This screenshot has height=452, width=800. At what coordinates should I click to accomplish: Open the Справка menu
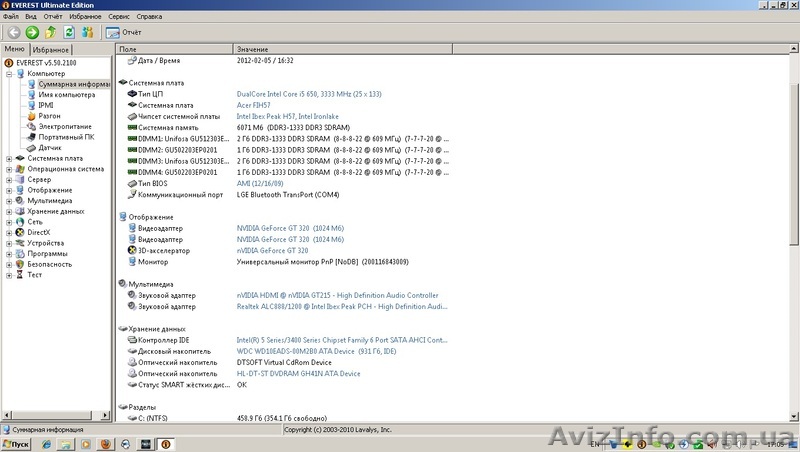click(149, 16)
